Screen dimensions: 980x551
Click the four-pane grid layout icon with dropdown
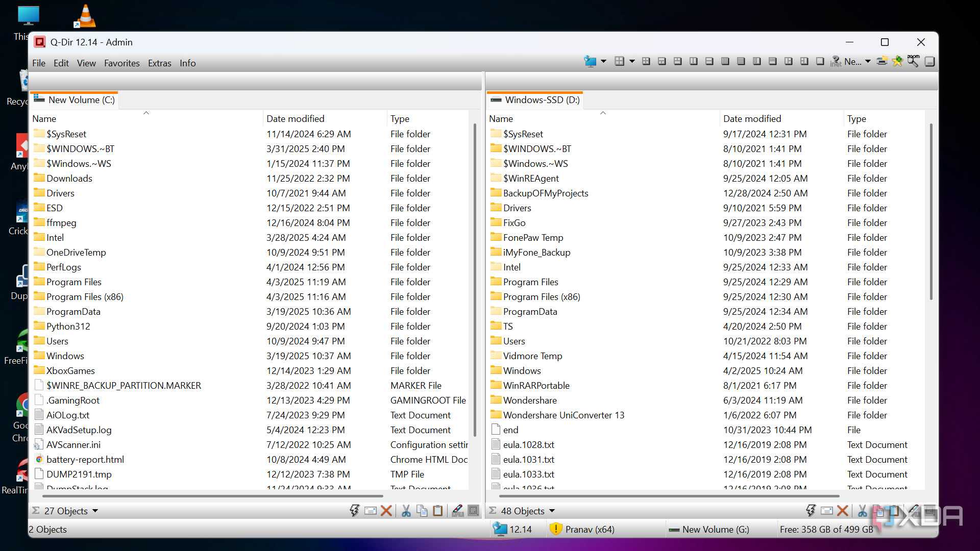tap(619, 61)
